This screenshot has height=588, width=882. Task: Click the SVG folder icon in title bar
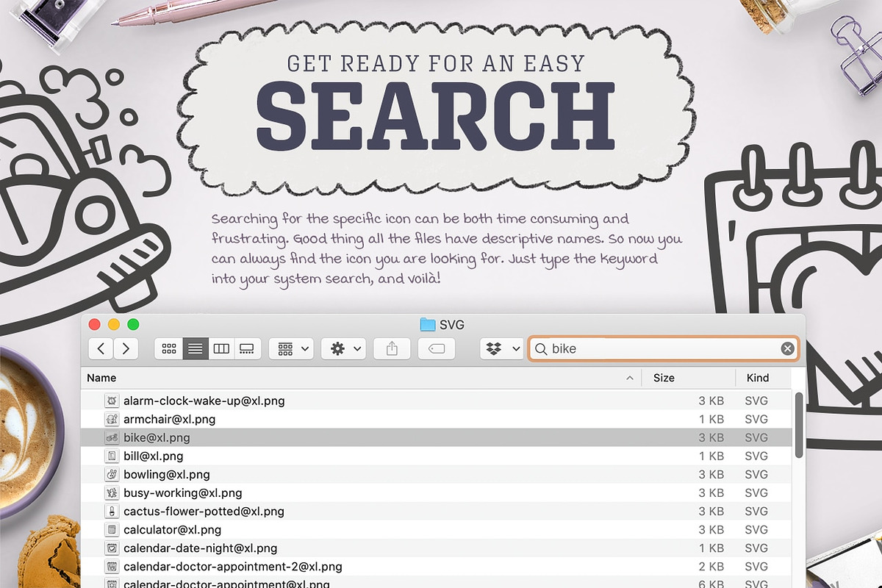pyautogui.click(x=428, y=324)
